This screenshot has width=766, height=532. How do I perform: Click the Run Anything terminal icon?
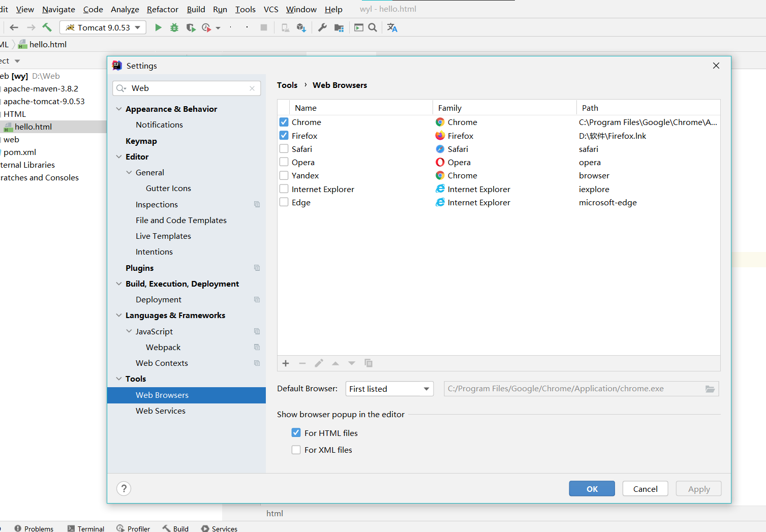[x=359, y=27]
